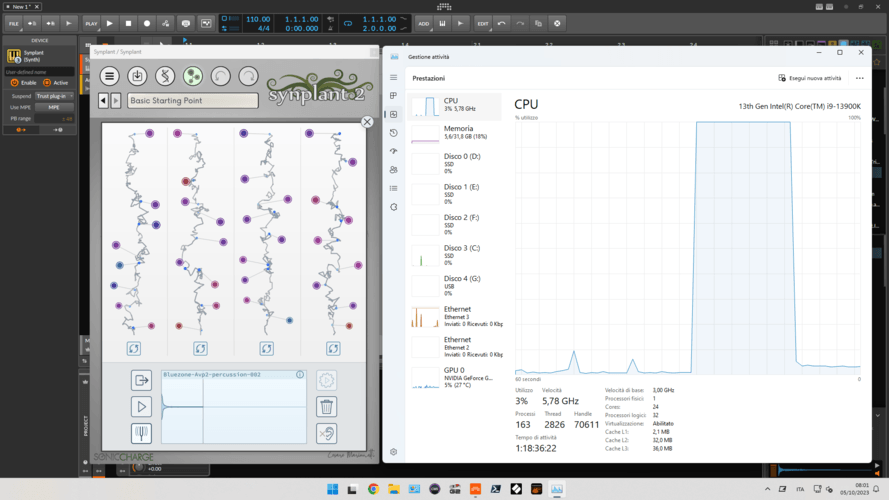Toggle the tuning fork icon
Image resolution: width=889 pixels, height=500 pixels.
(141, 433)
